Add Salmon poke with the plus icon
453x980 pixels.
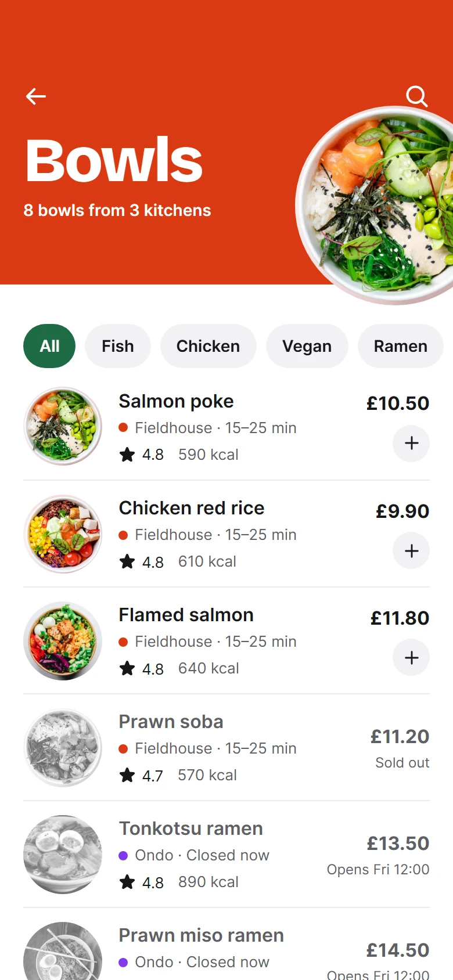411,444
